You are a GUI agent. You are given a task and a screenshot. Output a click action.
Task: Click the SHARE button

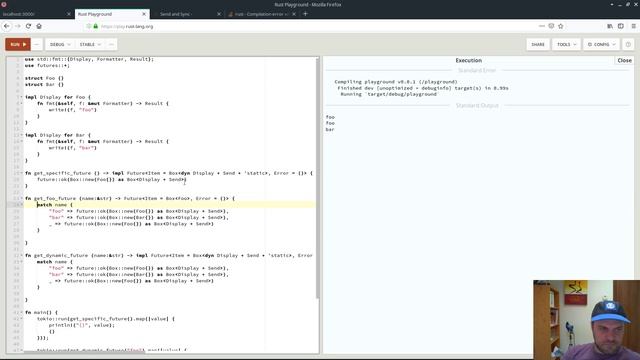538,44
